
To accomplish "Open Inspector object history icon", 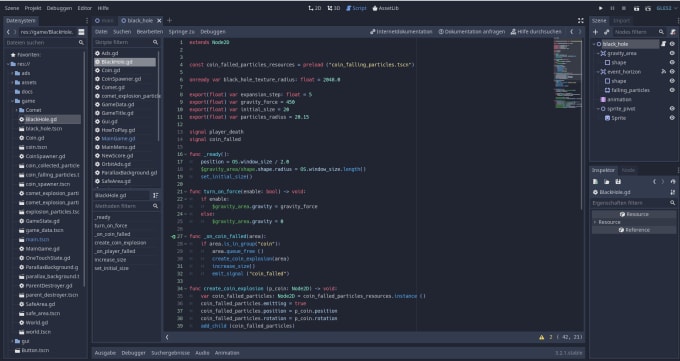I will pos(673,181).
